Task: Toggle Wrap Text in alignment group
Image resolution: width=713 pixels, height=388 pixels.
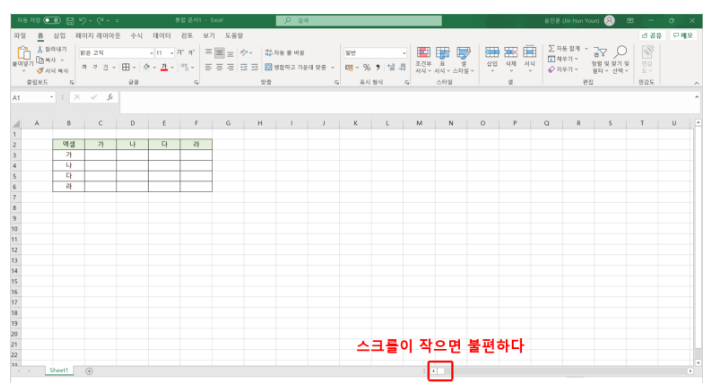Action: coord(285,53)
